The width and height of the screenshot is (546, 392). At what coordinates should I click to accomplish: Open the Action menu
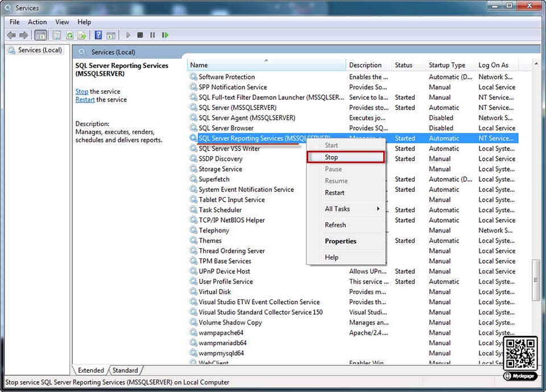pos(38,22)
